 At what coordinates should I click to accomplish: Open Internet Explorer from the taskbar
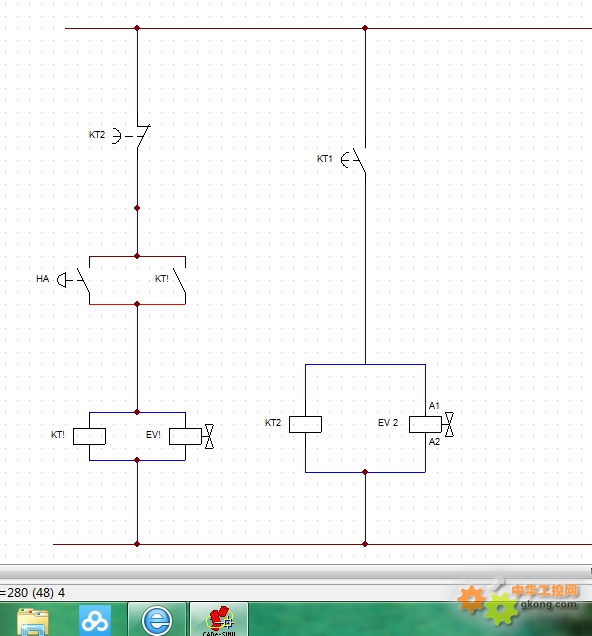coord(157,620)
